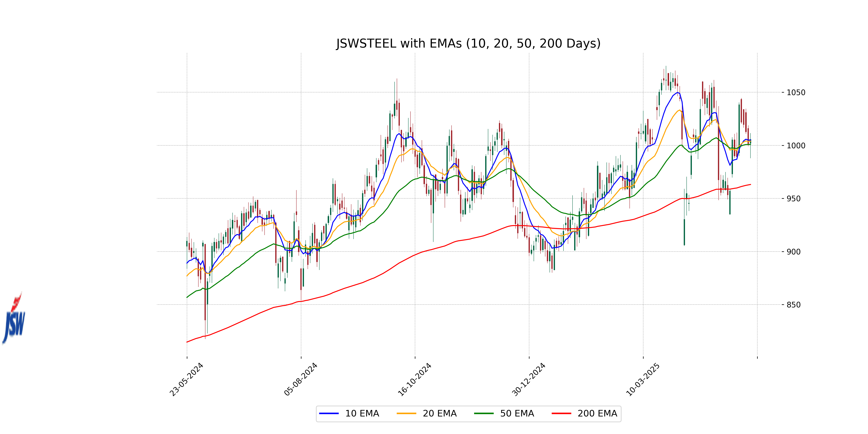
Task: Click the 1000 price axis label
Action: coord(796,146)
